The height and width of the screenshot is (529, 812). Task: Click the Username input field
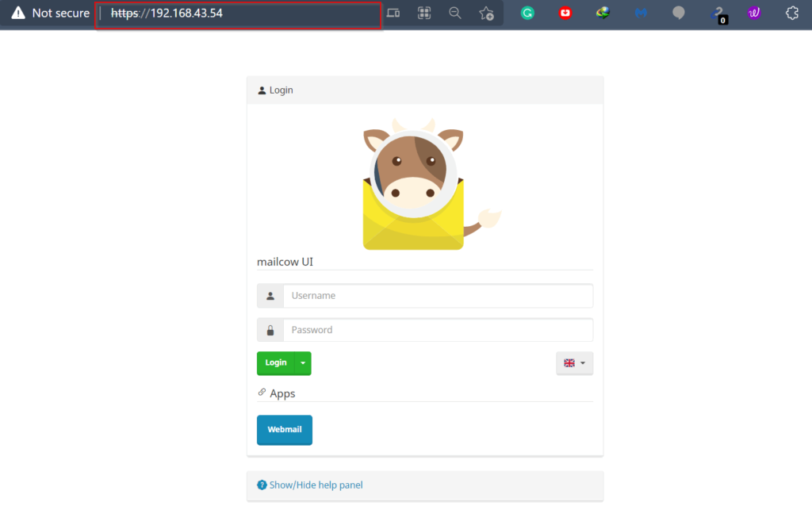[x=438, y=296]
